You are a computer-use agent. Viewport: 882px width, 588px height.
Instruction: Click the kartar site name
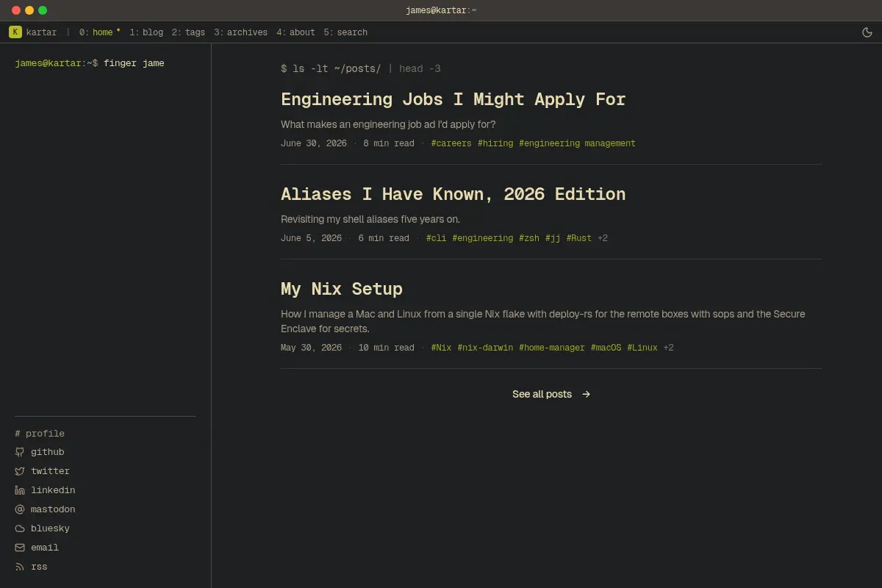click(x=41, y=32)
